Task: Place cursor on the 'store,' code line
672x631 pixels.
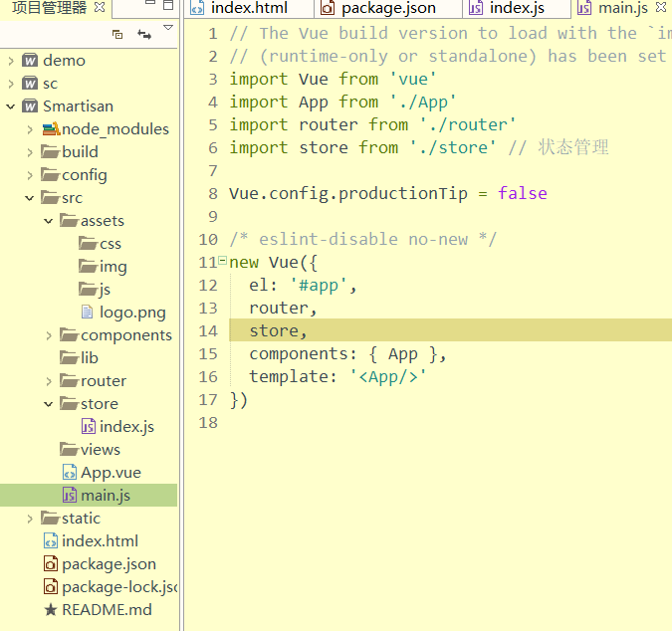Action: (450, 330)
